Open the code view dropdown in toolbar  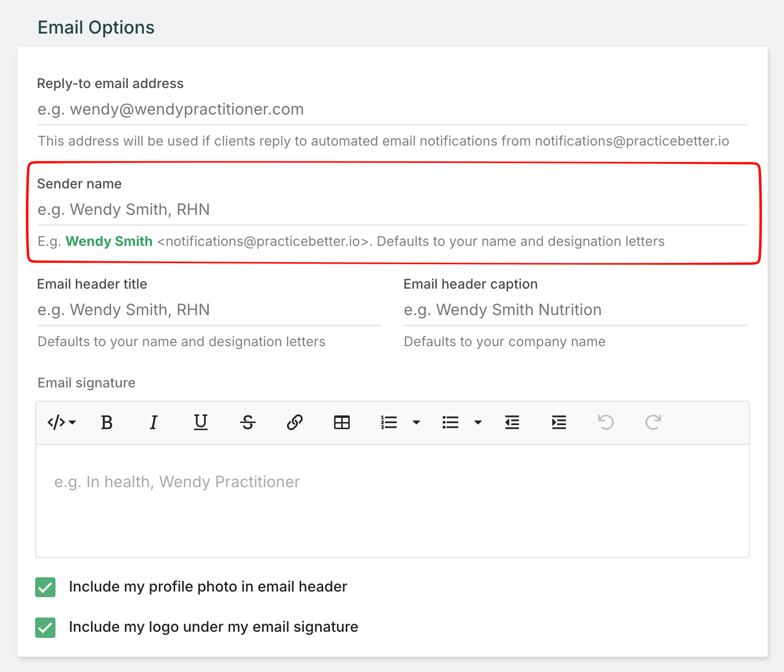pos(62,423)
